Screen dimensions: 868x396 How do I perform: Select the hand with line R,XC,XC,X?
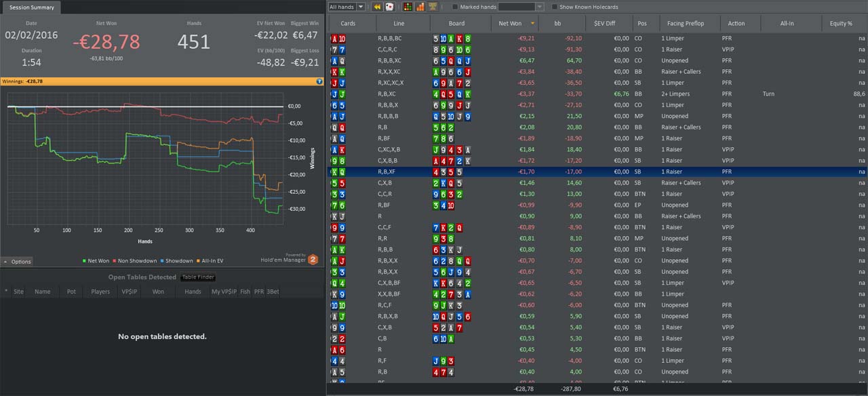596,83
